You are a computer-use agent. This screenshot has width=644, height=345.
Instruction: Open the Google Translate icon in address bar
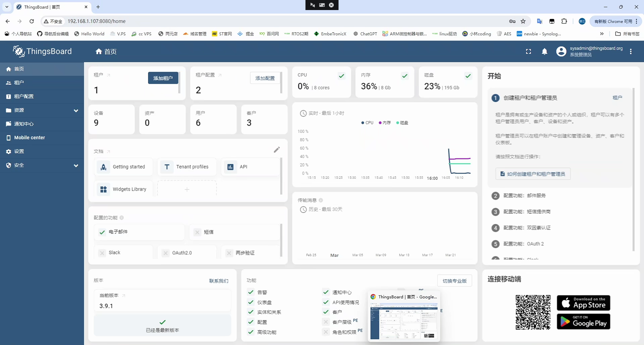coord(539,21)
